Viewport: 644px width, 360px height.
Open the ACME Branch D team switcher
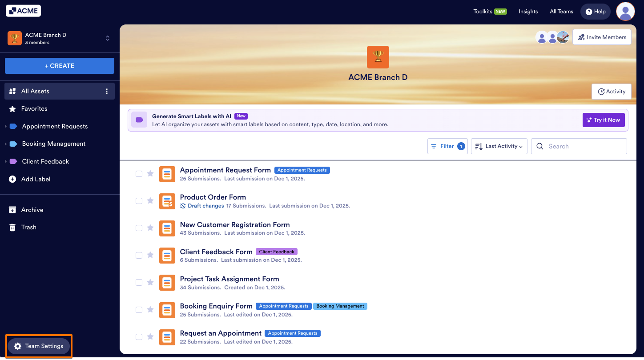pyautogui.click(x=60, y=38)
